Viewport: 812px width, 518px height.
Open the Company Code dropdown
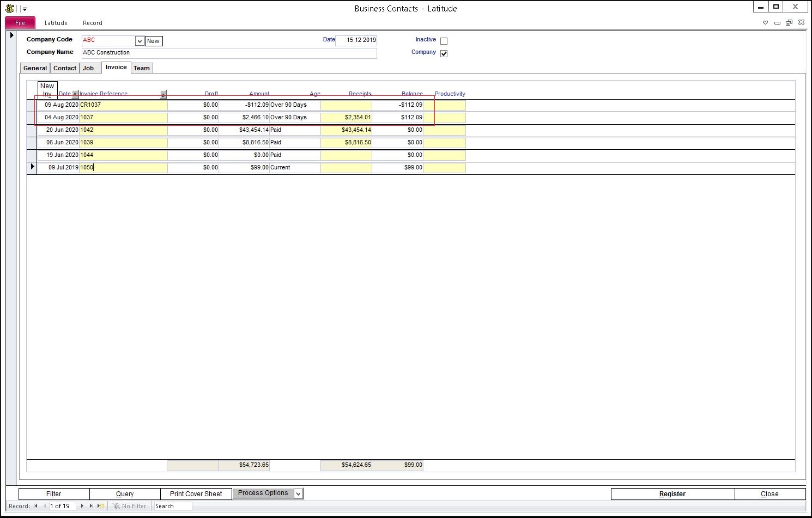pyautogui.click(x=140, y=41)
